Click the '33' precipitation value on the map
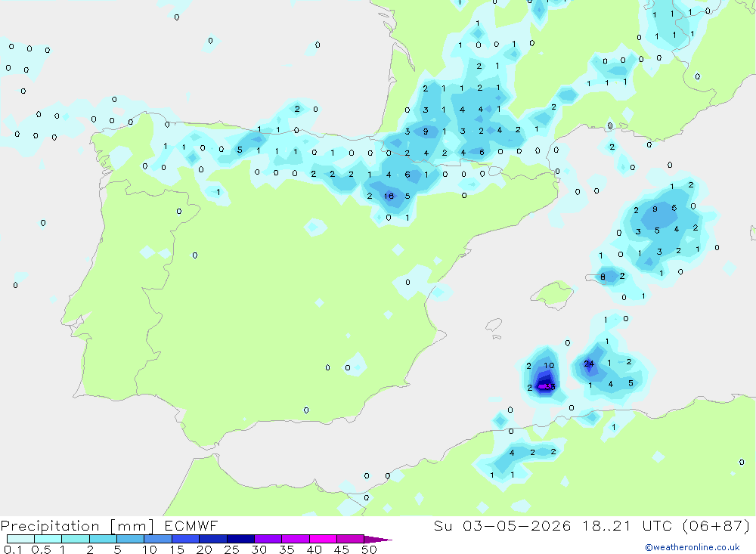 point(550,386)
